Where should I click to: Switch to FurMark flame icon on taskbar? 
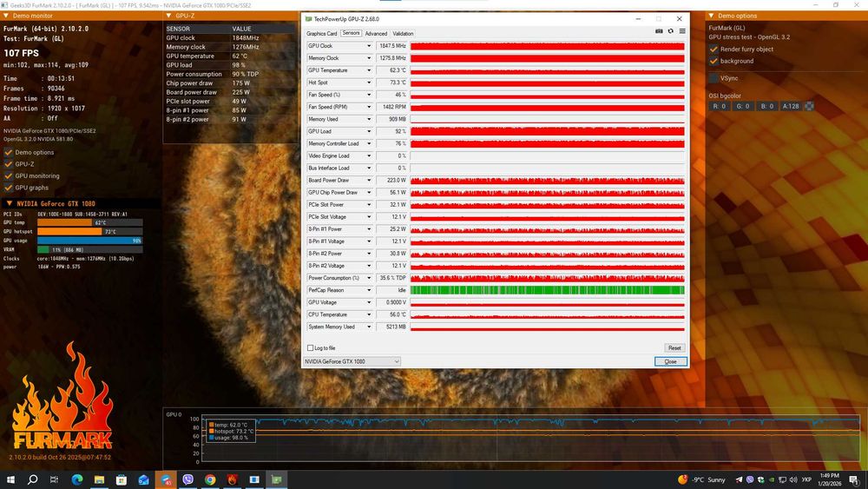[232, 479]
